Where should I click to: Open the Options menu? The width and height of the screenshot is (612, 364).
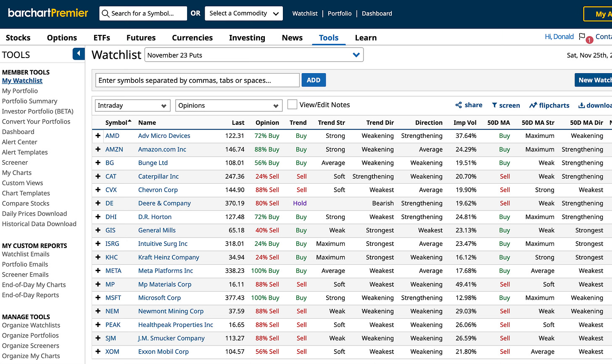(x=62, y=38)
